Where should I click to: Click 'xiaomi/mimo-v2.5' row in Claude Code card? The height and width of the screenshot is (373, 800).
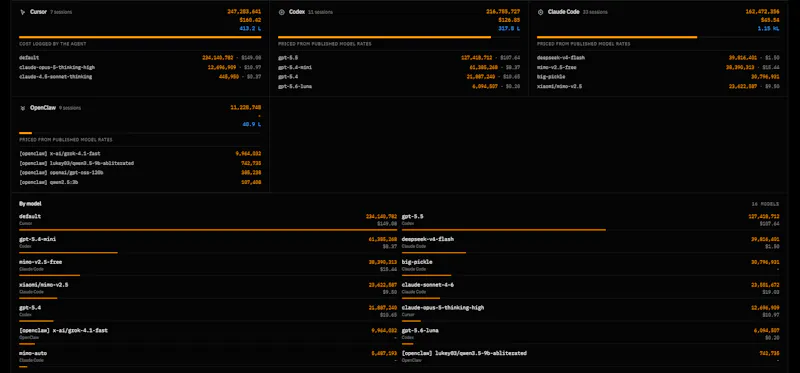658,86
